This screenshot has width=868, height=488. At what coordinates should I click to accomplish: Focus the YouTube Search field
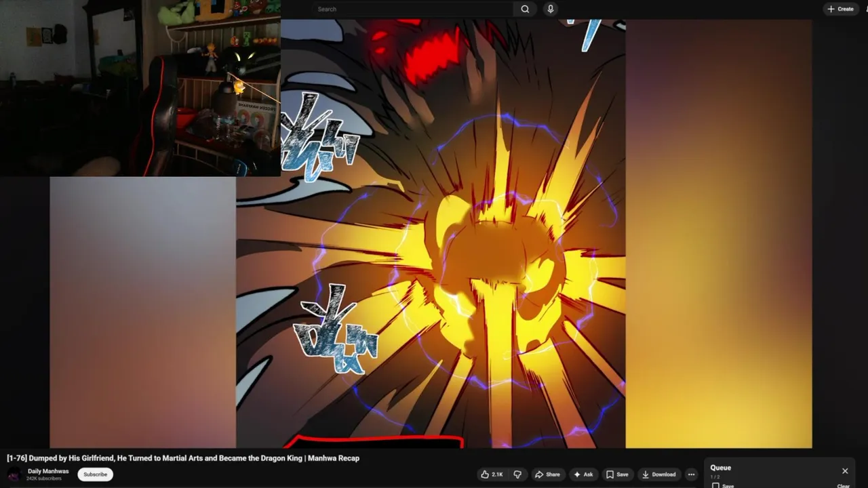click(413, 9)
